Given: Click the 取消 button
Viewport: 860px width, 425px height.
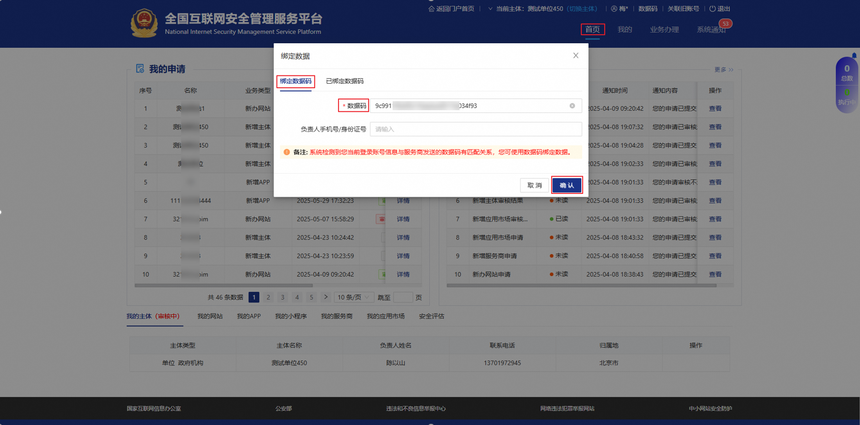Looking at the screenshot, I should pos(534,185).
